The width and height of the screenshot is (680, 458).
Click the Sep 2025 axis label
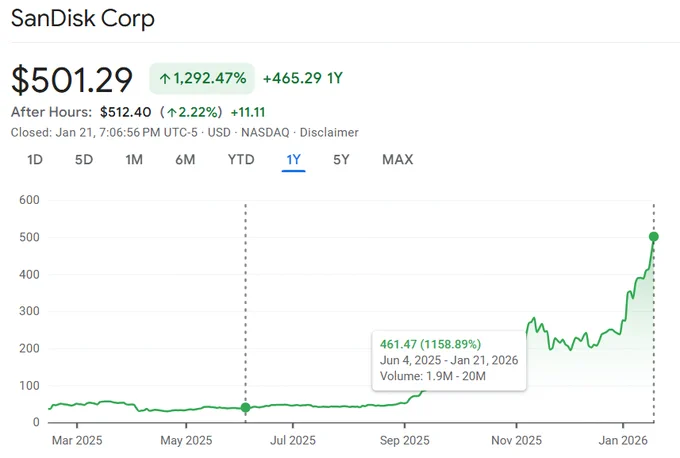coord(405,441)
